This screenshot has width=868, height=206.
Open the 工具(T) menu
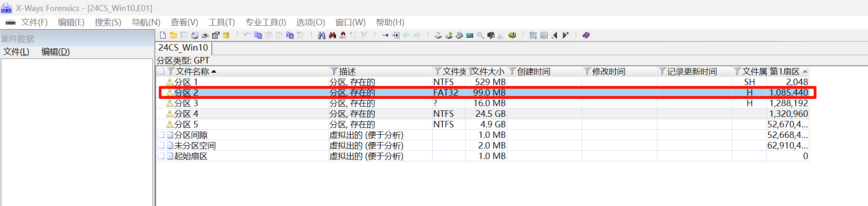[x=221, y=23]
